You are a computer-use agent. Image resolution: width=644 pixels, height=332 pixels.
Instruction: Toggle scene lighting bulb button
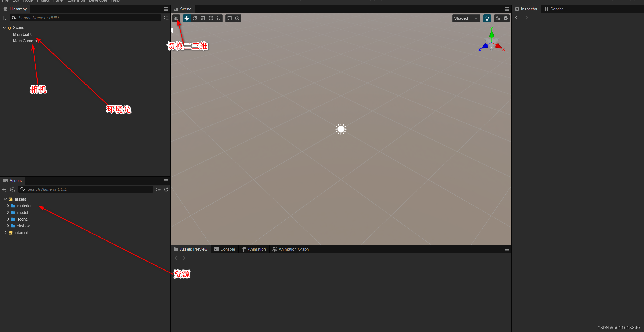(x=487, y=18)
